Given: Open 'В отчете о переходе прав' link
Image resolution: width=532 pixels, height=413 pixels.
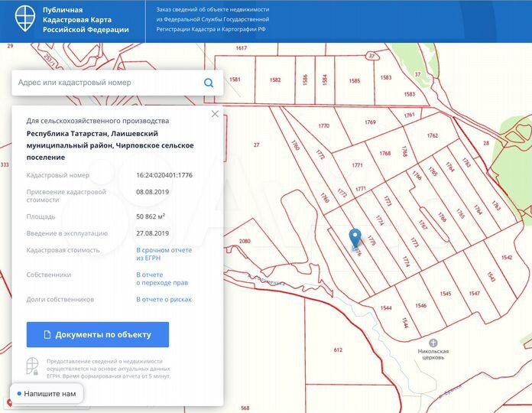Looking at the screenshot, I should click(x=162, y=278).
